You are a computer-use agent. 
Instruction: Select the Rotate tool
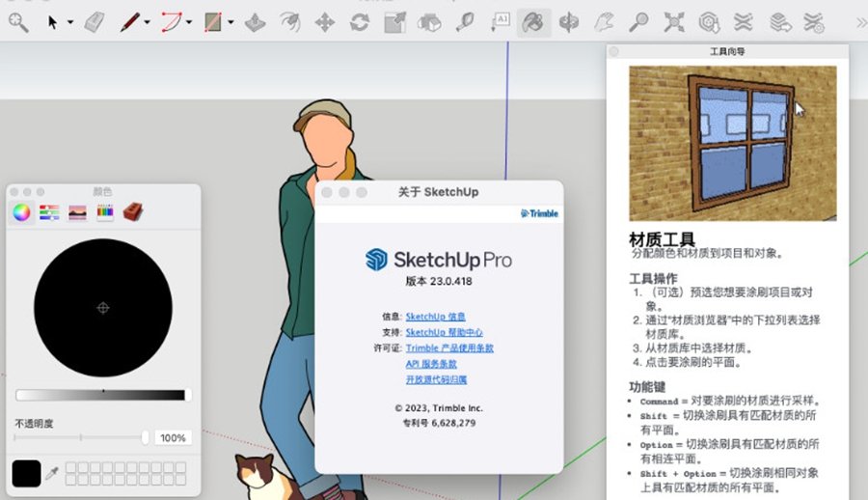(360, 23)
